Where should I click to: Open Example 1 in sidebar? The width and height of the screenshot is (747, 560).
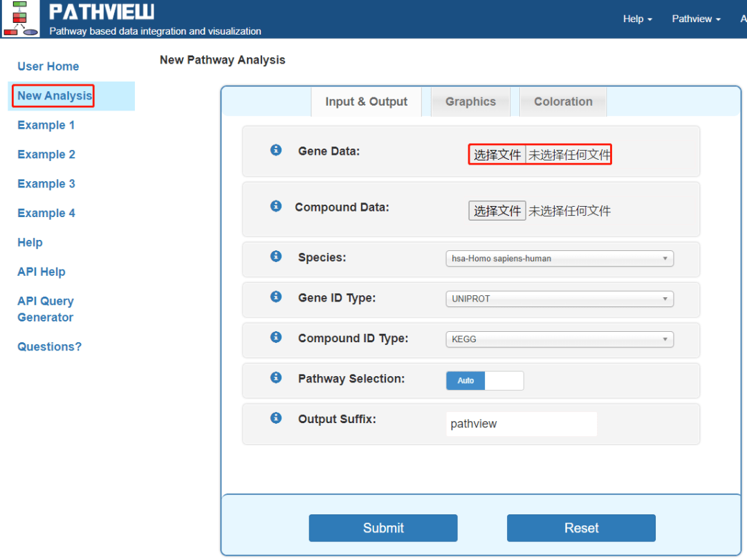46,125
